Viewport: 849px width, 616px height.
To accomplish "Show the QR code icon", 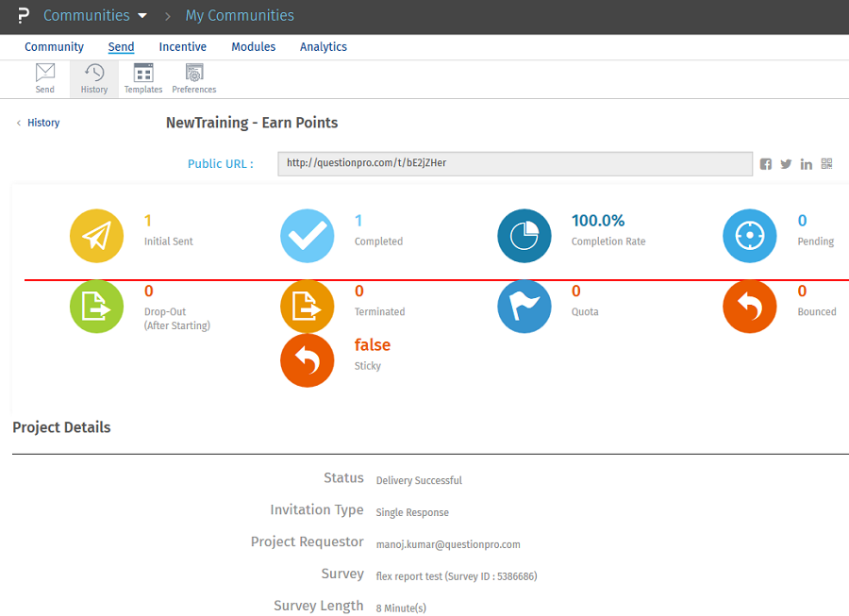I will point(826,163).
